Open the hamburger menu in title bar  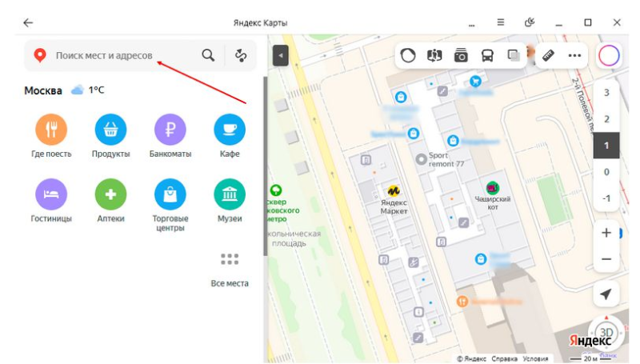[x=501, y=22]
